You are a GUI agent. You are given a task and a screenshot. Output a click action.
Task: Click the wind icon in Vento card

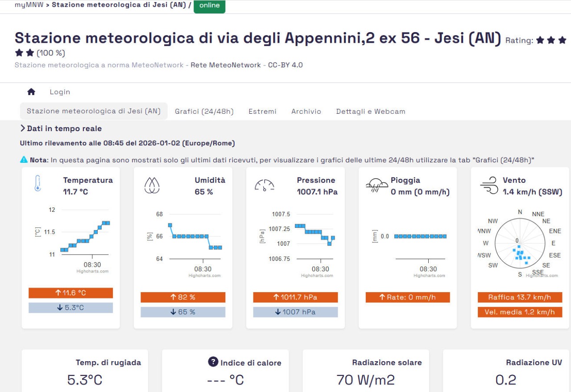coord(489,186)
